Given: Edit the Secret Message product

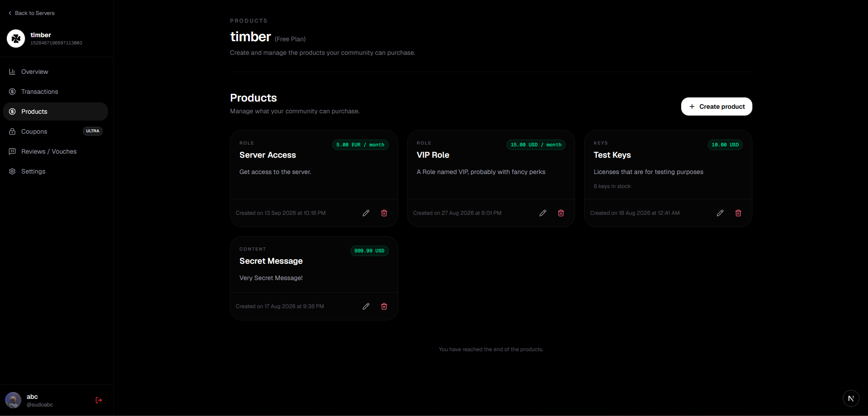Looking at the screenshot, I should pos(366,306).
